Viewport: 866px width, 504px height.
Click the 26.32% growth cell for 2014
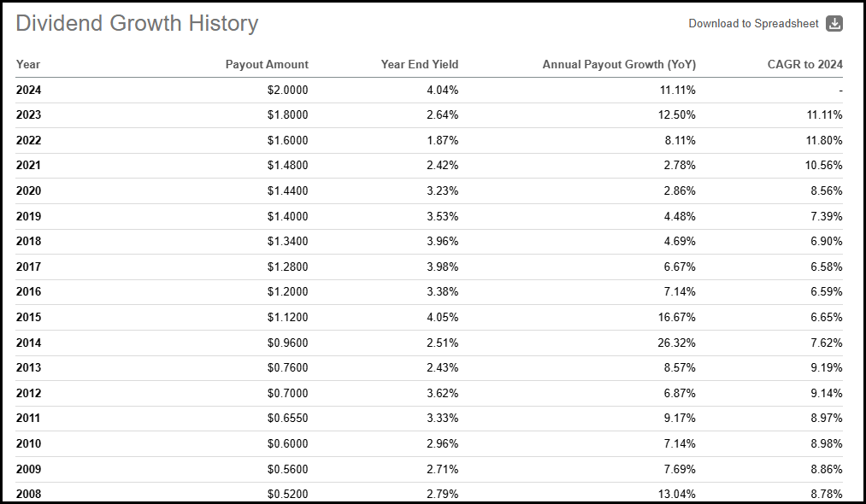click(x=677, y=342)
